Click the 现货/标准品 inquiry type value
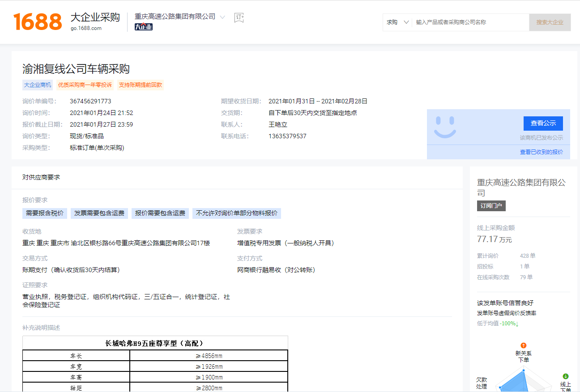580x392 pixels. [87, 136]
